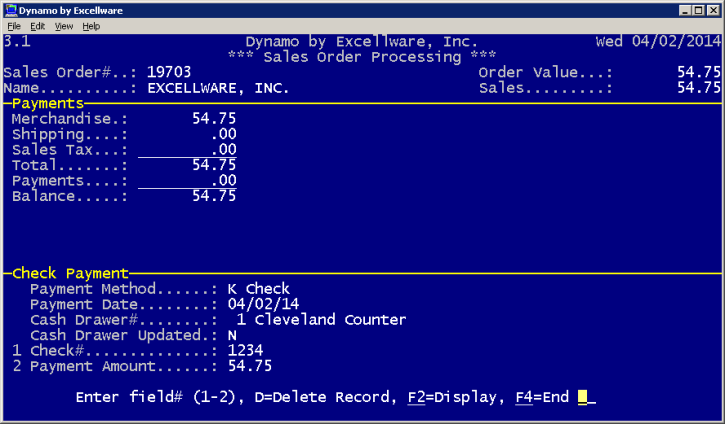Click the version number 3.1

click(x=17, y=41)
